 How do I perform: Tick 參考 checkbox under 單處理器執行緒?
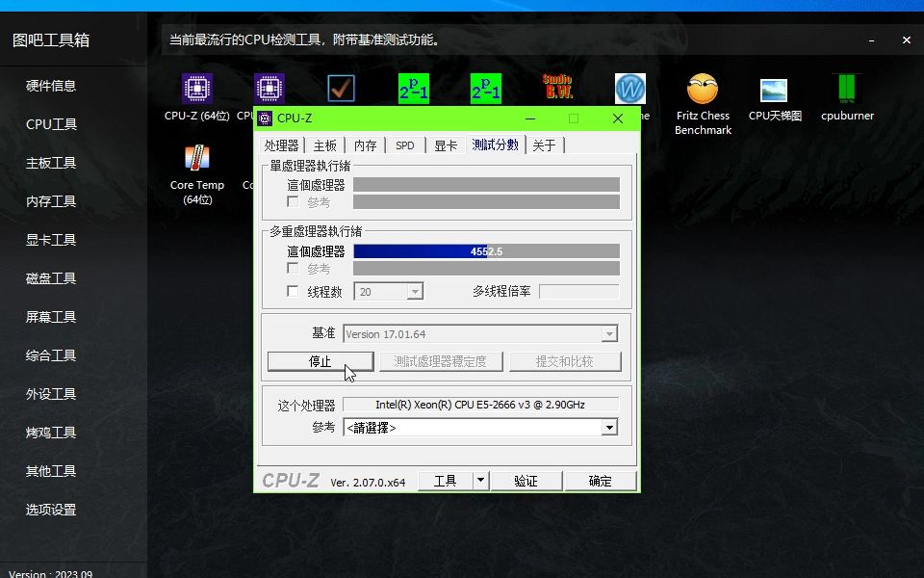click(293, 201)
